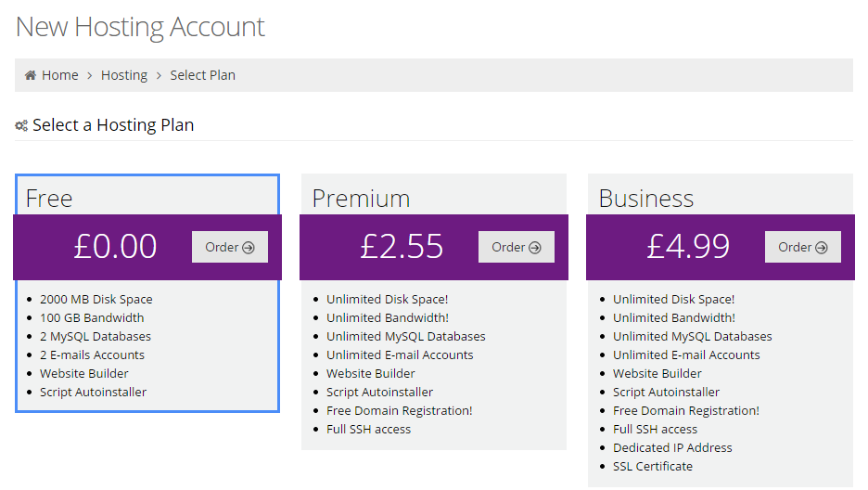Click 'Unlimited E-mail Accounts' in Business plan

[x=686, y=355]
